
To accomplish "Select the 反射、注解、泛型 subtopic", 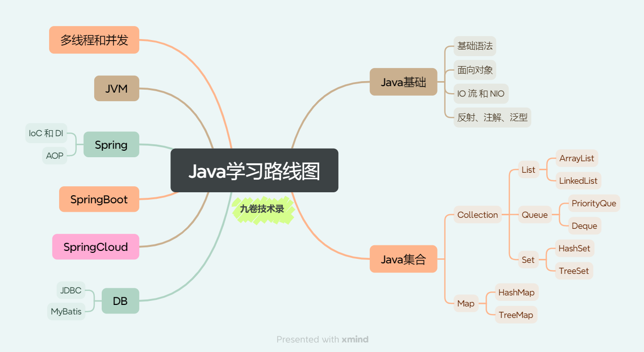I will tap(493, 118).
